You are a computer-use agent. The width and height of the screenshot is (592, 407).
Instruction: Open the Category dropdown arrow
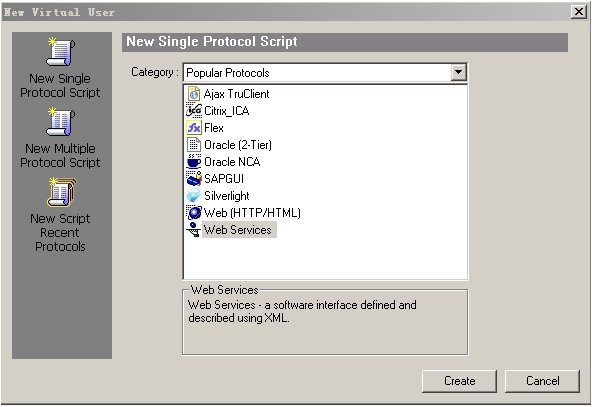[458, 72]
